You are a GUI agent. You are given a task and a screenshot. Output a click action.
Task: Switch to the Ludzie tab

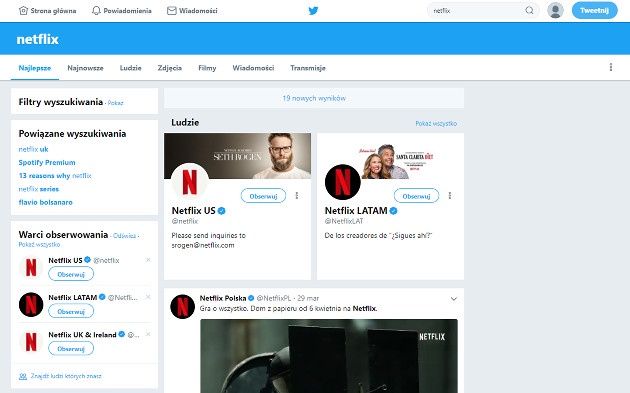tap(131, 68)
